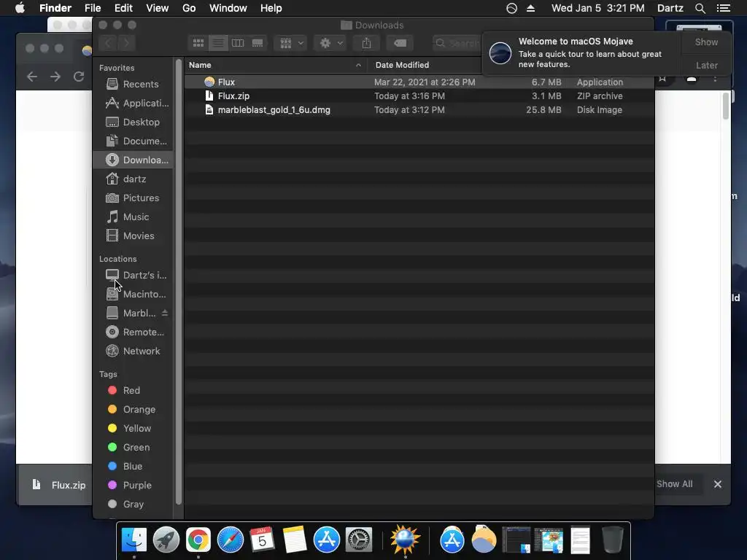The image size is (747, 560).
Task: Open the group-by arrangement dropdown
Action: [291, 43]
